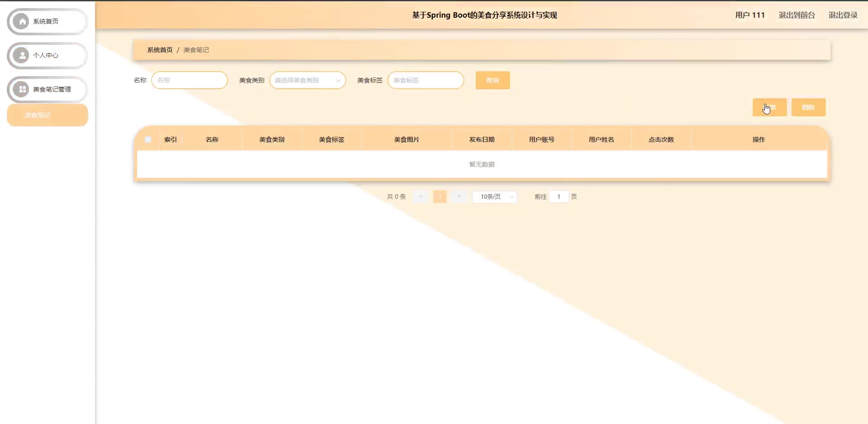The height and width of the screenshot is (424, 868).
Task: Click the 索引 column header
Action: pyautogui.click(x=171, y=140)
